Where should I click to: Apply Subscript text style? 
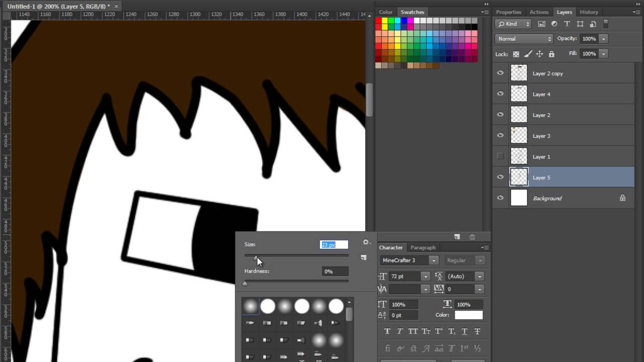(451, 331)
